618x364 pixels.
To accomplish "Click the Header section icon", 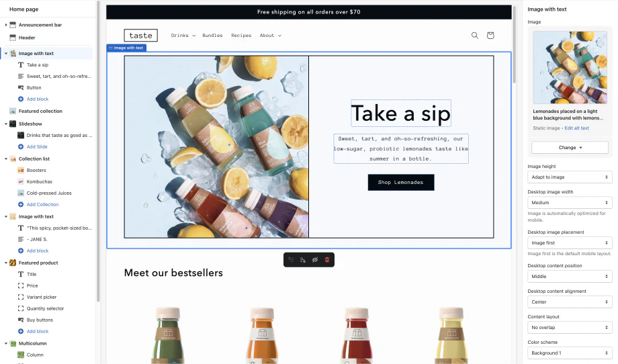I will [13, 38].
